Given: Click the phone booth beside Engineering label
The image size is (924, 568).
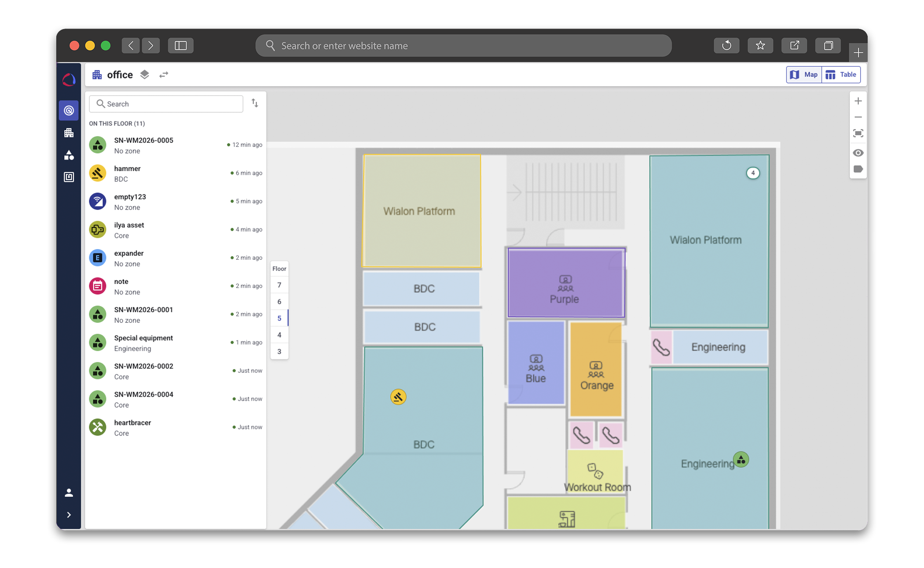Looking at the screenshot, I should (x=661, y=347).
